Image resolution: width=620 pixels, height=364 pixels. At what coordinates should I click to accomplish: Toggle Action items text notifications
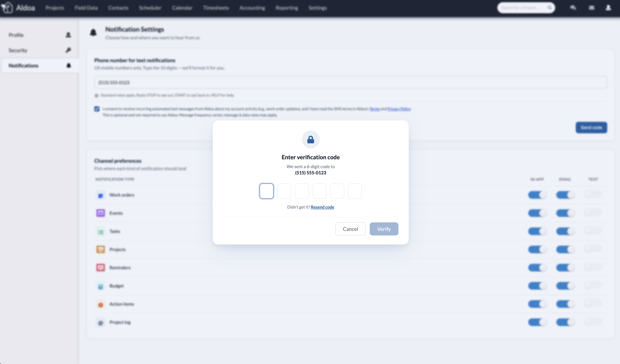(x=593, y=303)
